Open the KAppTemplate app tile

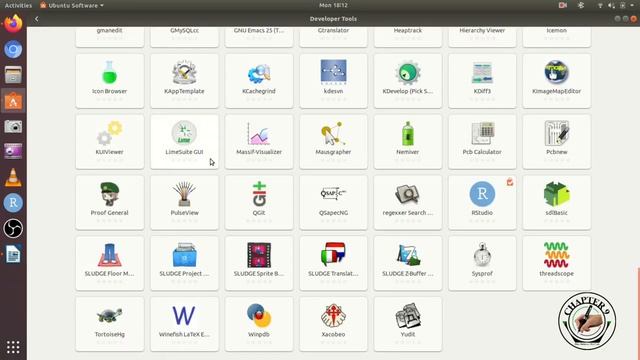[x=184, y=81]
